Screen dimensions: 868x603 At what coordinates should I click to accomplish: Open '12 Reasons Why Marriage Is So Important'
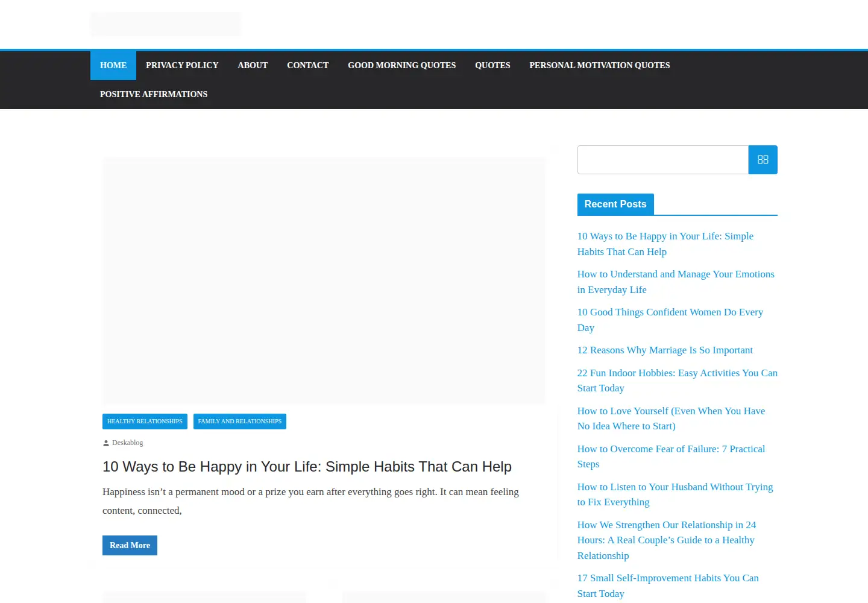pos(665,350)
